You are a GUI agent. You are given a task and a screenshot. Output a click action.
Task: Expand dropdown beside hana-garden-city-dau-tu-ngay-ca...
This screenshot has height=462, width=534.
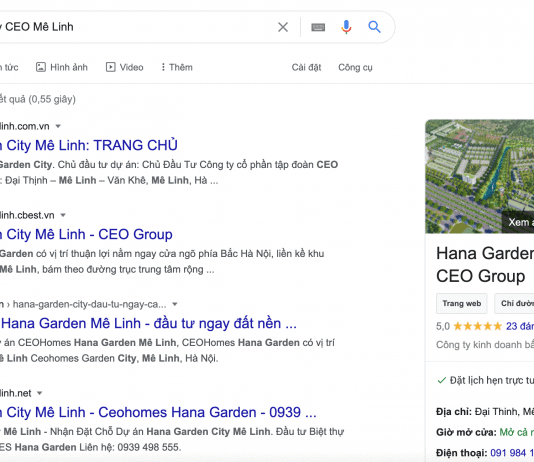click(x=175, y=304)
